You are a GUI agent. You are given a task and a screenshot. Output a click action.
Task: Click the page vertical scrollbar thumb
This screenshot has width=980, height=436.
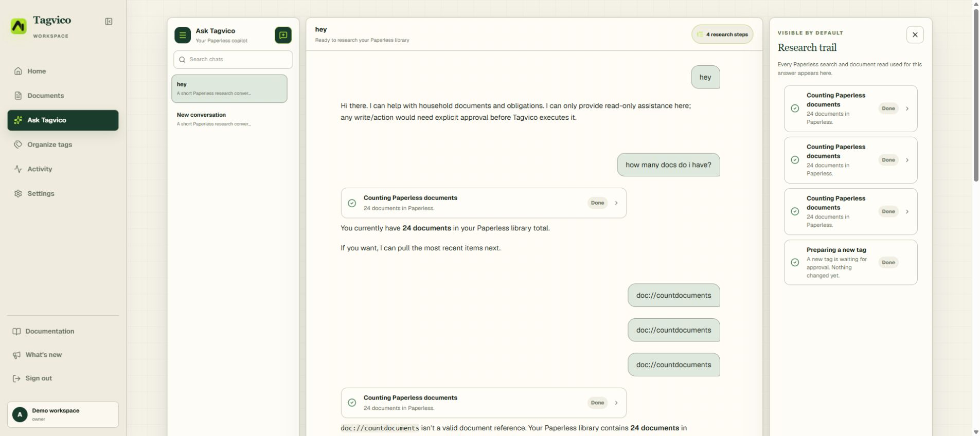pos(976,94)
